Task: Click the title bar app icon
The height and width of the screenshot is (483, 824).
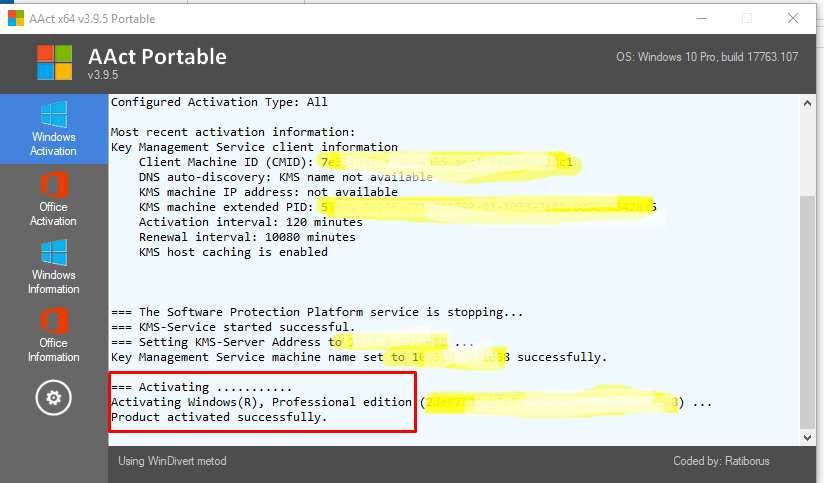Action: (x=16, y=18)
